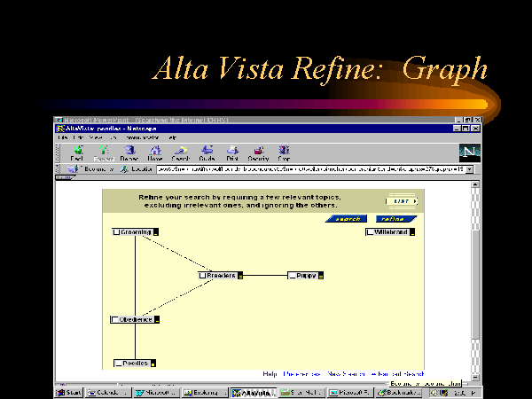
Task: Click the blue search button
Action: (347, 218)
